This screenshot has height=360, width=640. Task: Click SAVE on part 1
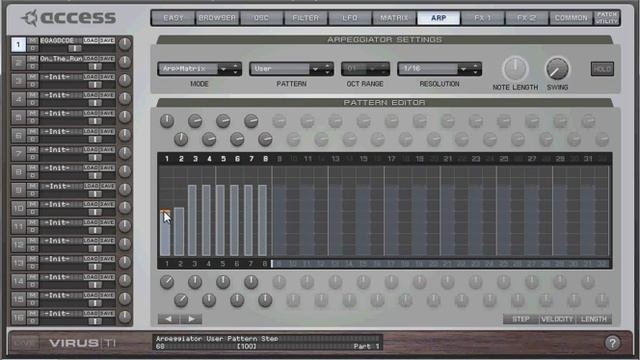click(x=107, y=40)
